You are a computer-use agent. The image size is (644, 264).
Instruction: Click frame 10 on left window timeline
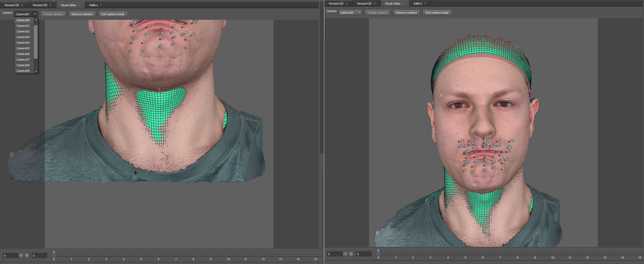228,259
